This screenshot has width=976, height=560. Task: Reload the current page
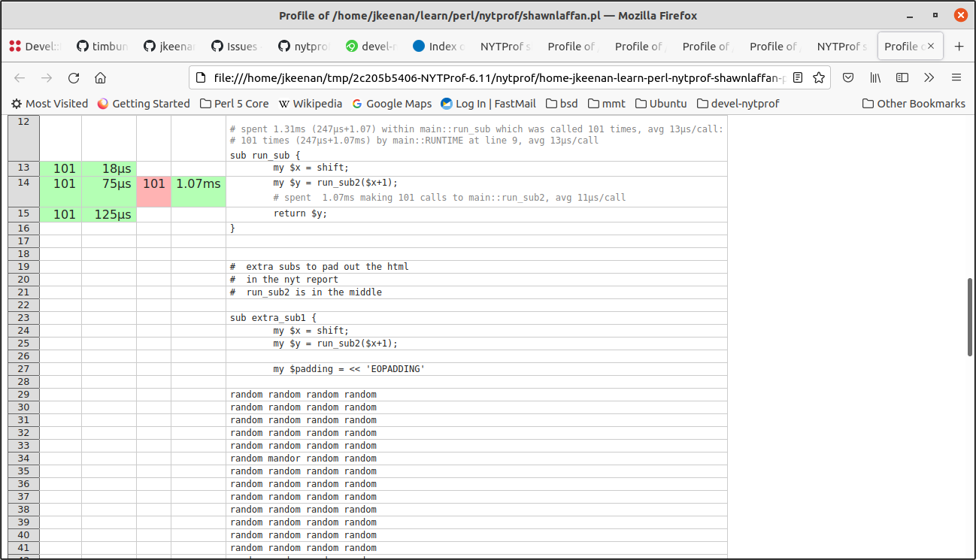coord(74,77)
